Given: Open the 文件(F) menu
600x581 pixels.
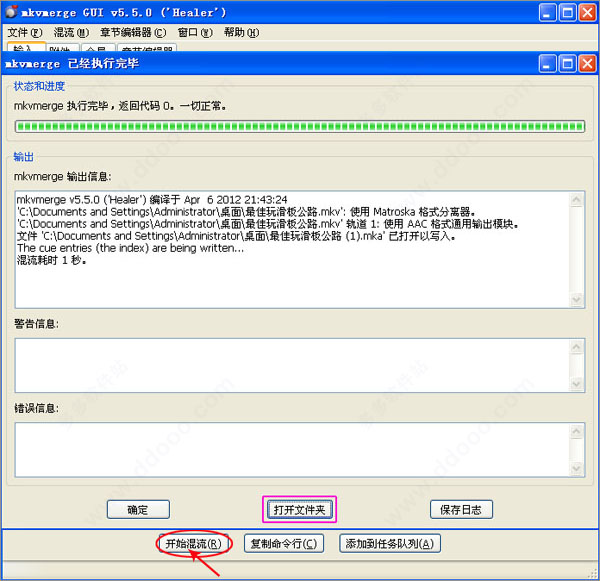Looking at the screenshot, I should point(25,33).
